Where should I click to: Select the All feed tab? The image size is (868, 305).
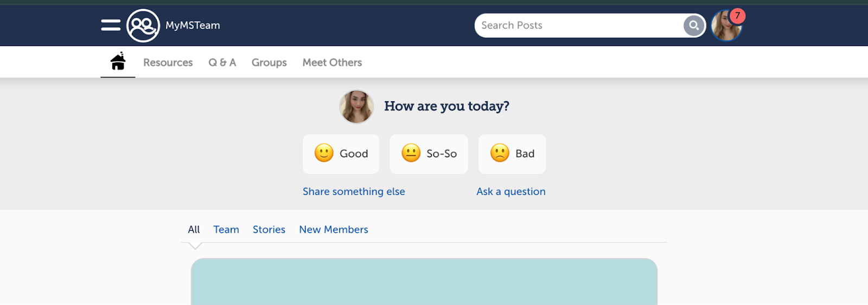pyautogui.click(x=194, y=229)
